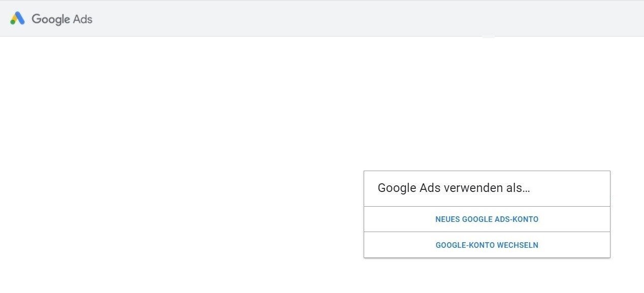Click the green dot of the Ads logo
This screenshot has height=293, width=644.
[13, 22]
